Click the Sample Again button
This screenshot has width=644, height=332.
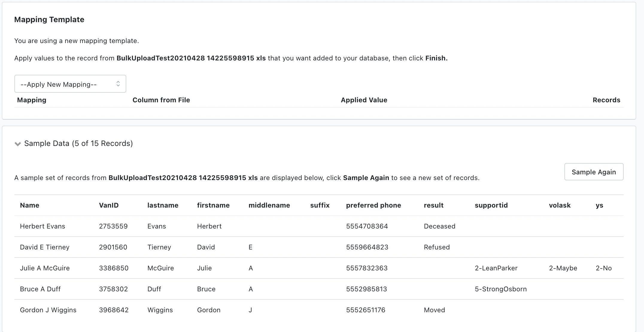[593, 172]
